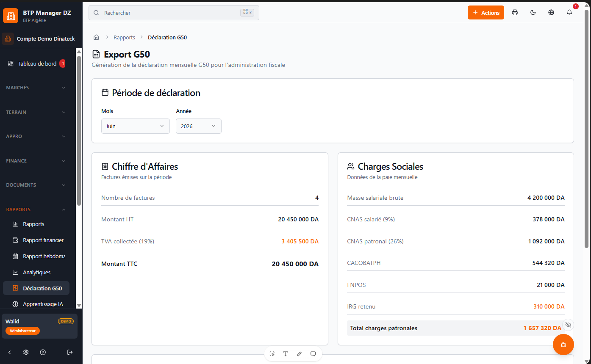Click the orange Actions button
This screenshot has height=364, width=591.
(486, 13)
